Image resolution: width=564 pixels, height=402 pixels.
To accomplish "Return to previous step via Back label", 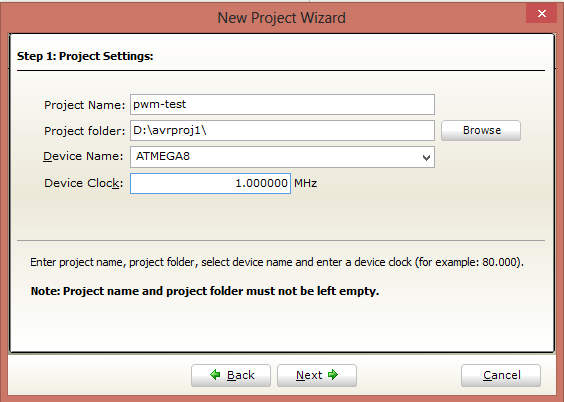I will coord(241,375).
